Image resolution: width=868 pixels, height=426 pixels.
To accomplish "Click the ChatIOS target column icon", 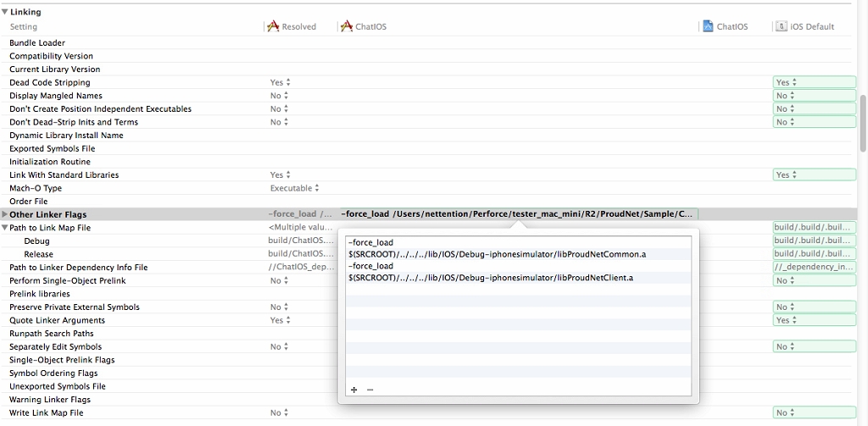I will point(347,26).
